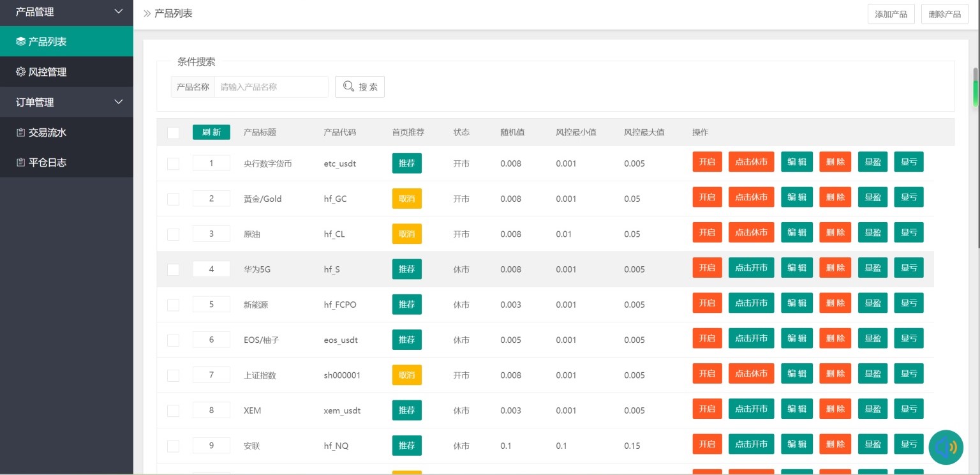This screenshot has height=475, width=980.
Task: Click the 添加产品 button
Action: tap(891, 14)
